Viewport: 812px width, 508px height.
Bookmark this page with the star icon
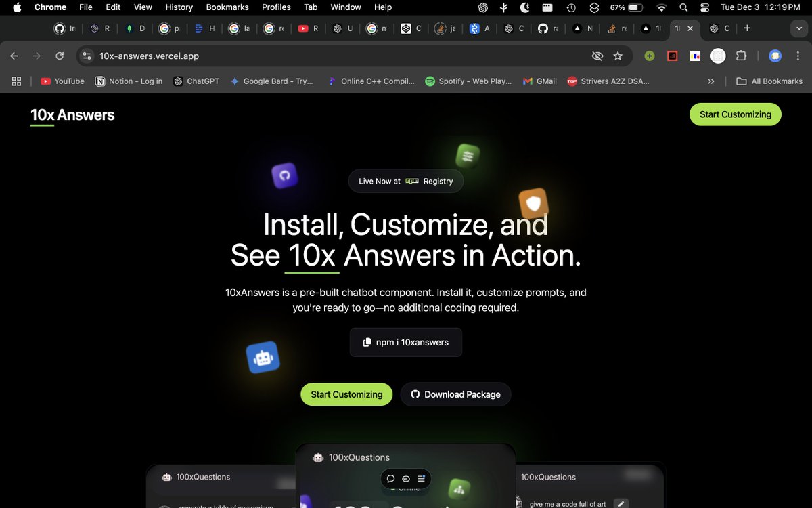(618, 56)
